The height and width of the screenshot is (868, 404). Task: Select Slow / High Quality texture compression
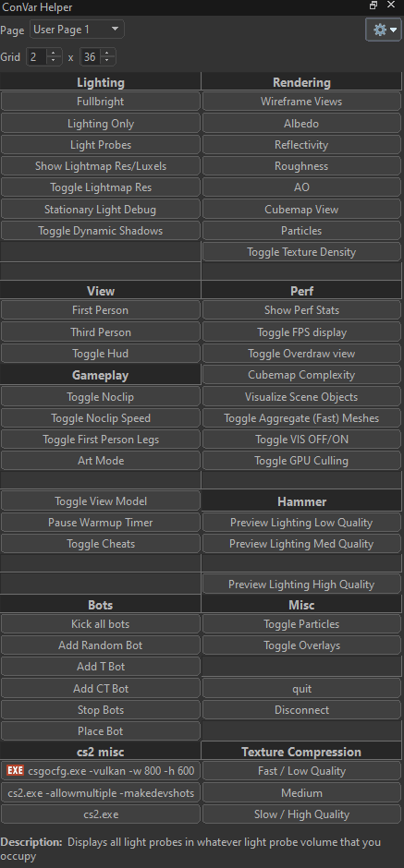click(x=301, y=814)
